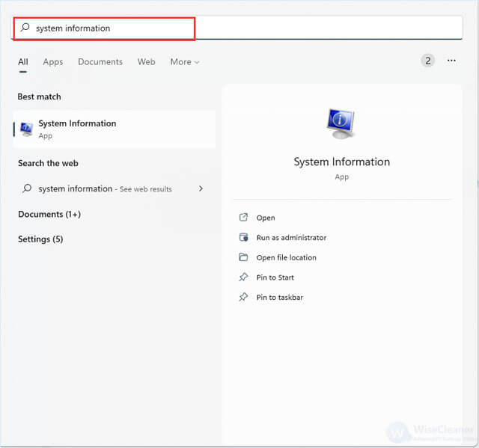This screenshot has width=479, height=448.
Task: Switch to the Apps tab
Action: point(53,62)
